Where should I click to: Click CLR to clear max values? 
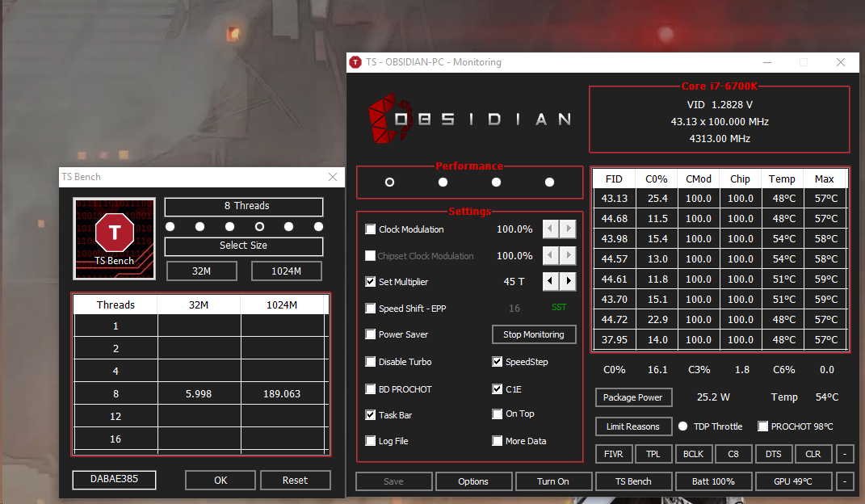(x=813, y=454)
